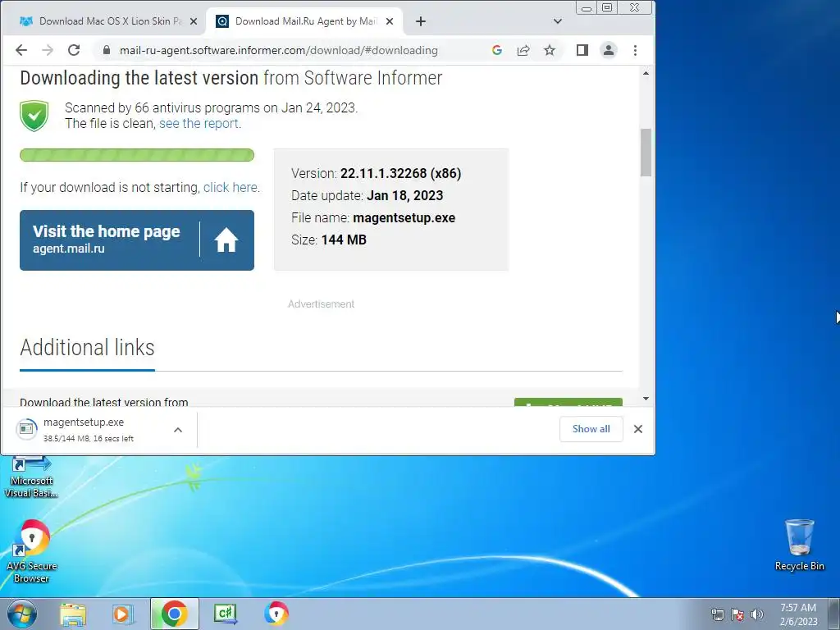Open Windows Explorer from taskbar

point(73,614)
